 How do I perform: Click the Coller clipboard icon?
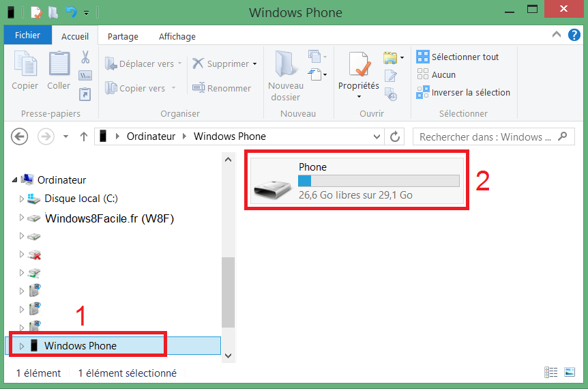pyautogui.click(x=59, y=63)
